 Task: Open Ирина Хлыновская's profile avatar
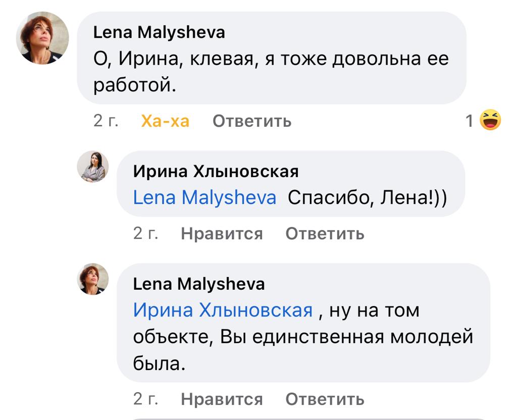click(x=92, y=166)
